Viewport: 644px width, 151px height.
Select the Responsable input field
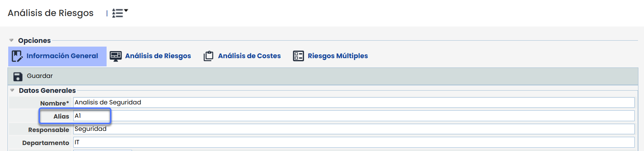tap(353, 129)
